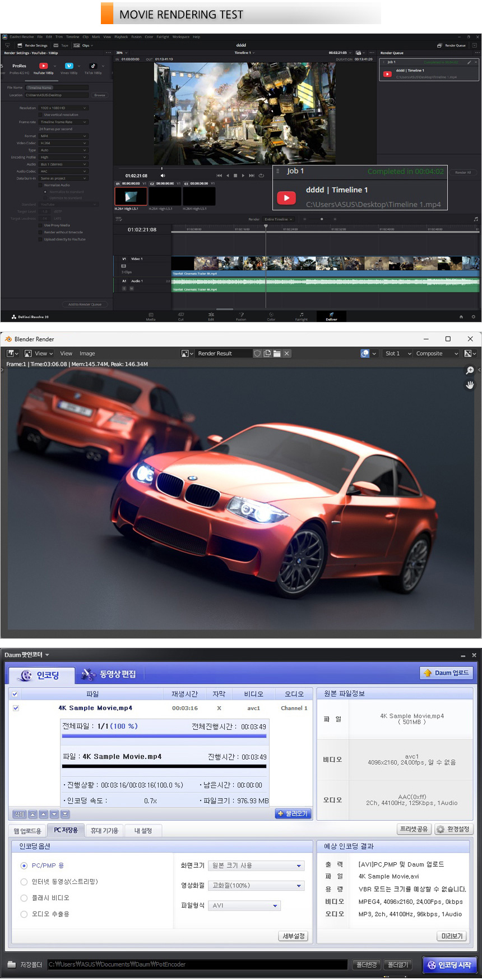Switch to the 동영상 편집 tab

[x=109, y=674]
